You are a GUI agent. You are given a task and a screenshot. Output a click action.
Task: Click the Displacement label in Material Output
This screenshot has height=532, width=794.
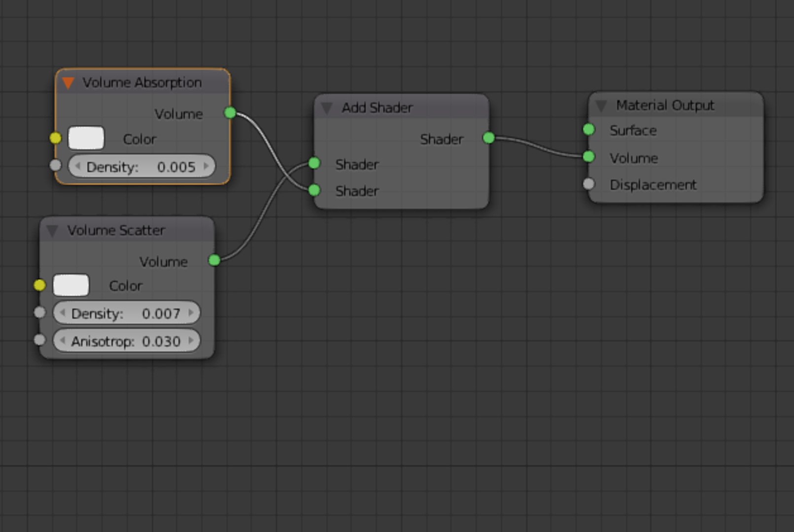coord(653,185)
